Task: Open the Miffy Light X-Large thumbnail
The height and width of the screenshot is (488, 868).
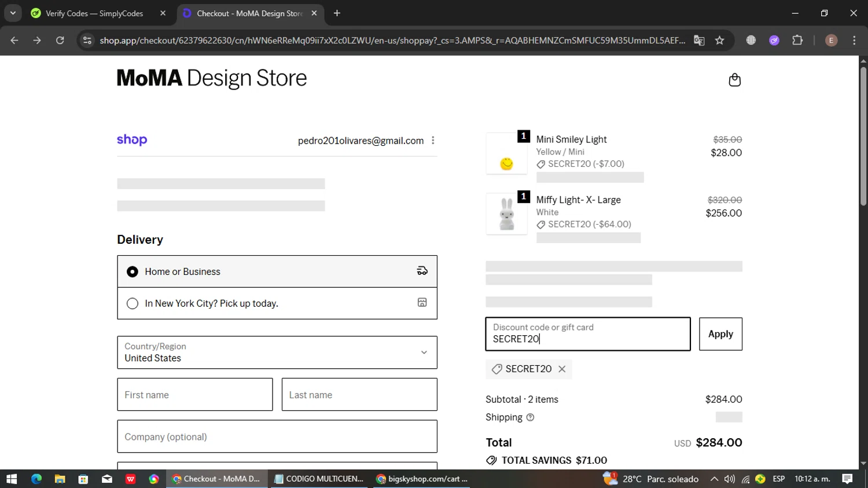Action: pos(506,214)
